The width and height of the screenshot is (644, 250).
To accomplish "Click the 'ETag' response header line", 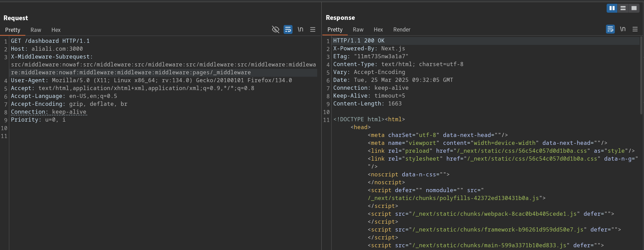I will 371,56.
